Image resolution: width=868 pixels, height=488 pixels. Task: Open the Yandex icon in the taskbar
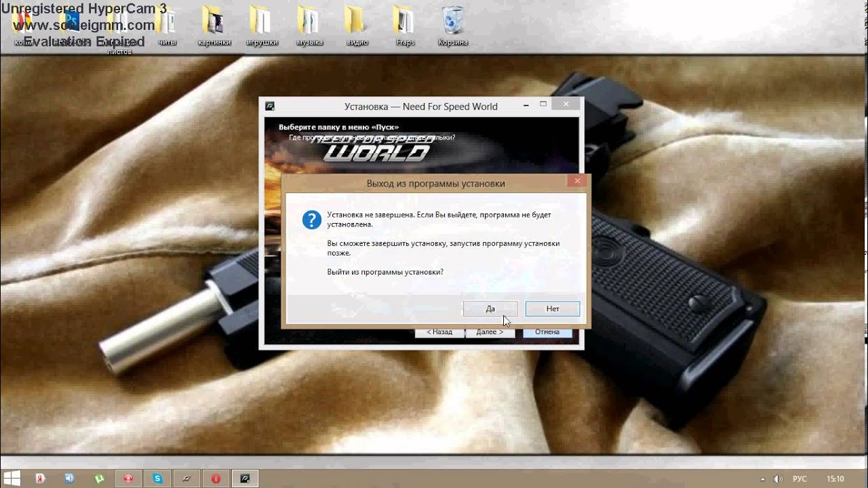pyautogui.click(x=40, y=479)
